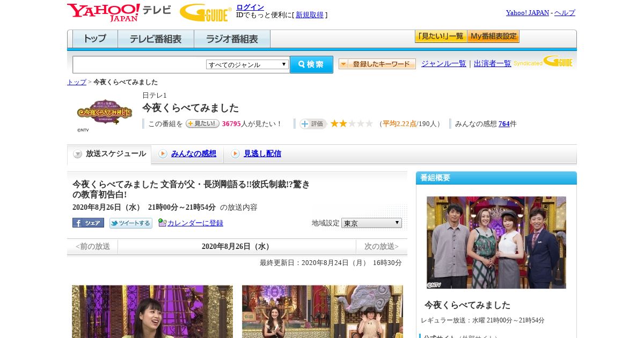
Task: Click the 日テレ1 channel label
Action: click(155, 95)
